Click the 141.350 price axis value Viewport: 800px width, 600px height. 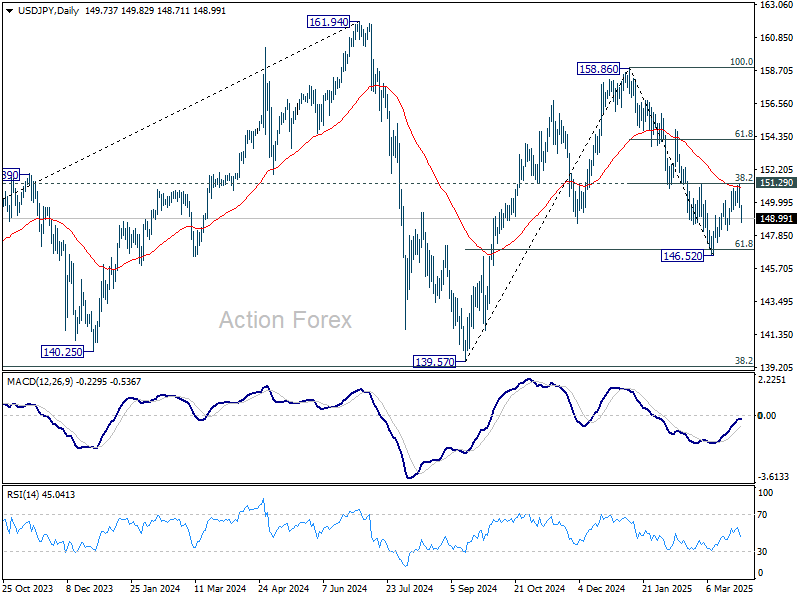click(x=777, y=335)
